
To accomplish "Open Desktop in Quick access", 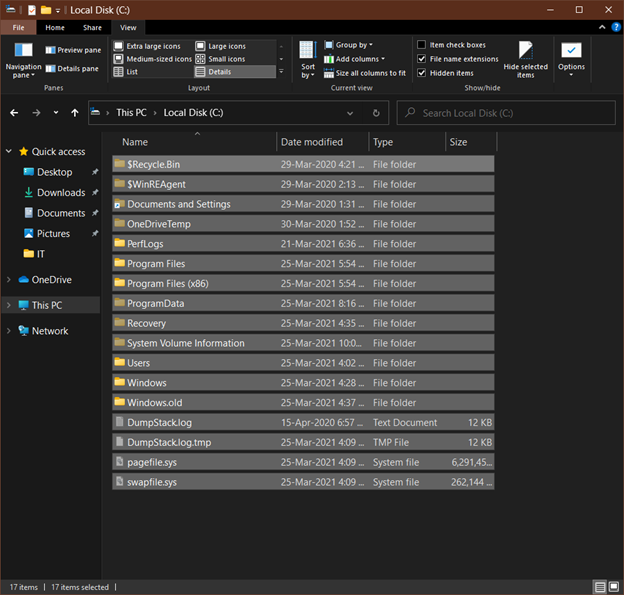I will (55, 172).
